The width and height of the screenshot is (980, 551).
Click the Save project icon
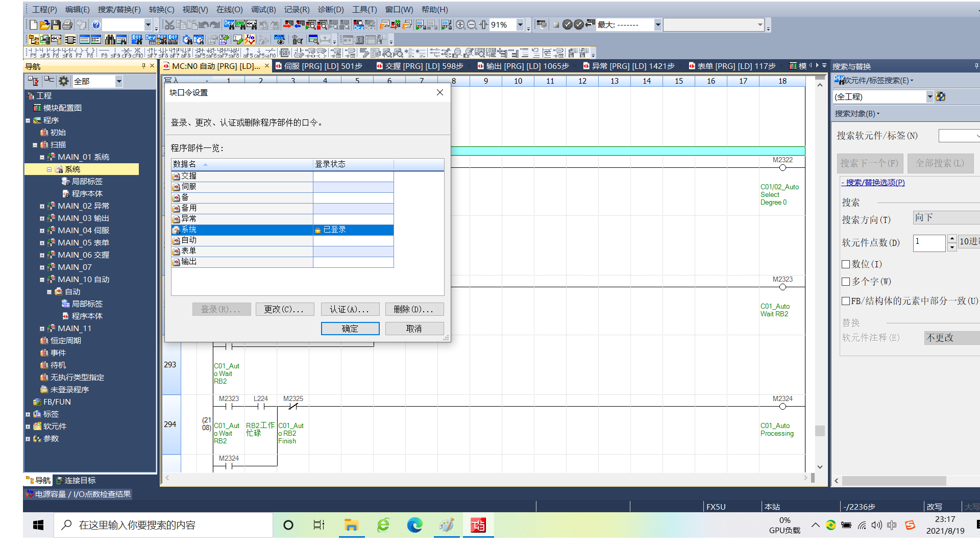click(56, 24)
